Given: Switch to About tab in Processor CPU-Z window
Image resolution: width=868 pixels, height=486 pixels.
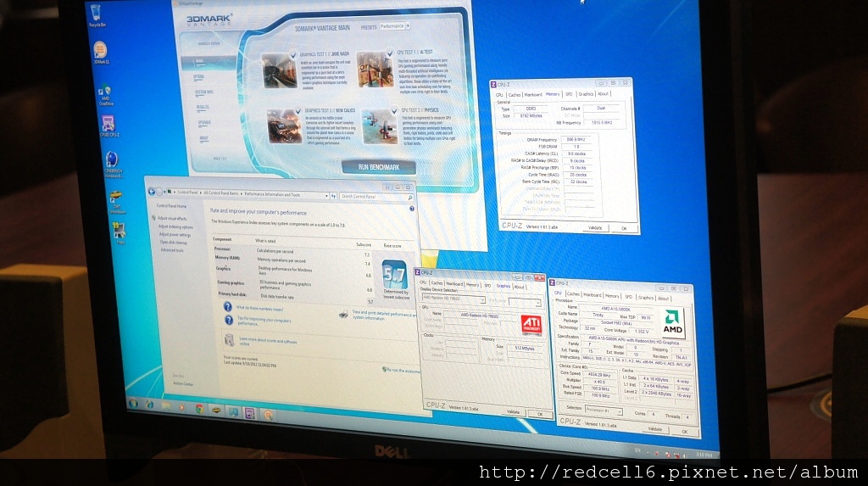Looking at the screenshot, I should pos(663,299).
